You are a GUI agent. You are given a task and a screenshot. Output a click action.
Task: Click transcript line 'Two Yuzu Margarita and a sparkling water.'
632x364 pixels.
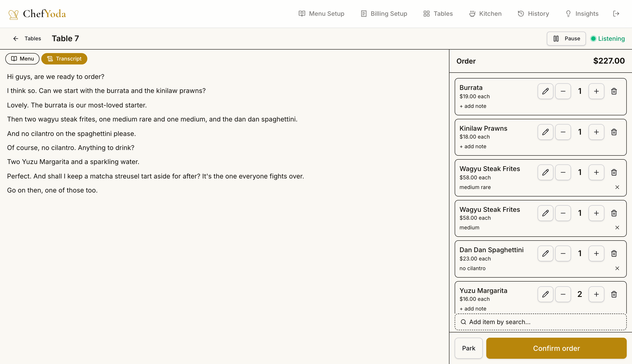[73, 162]
